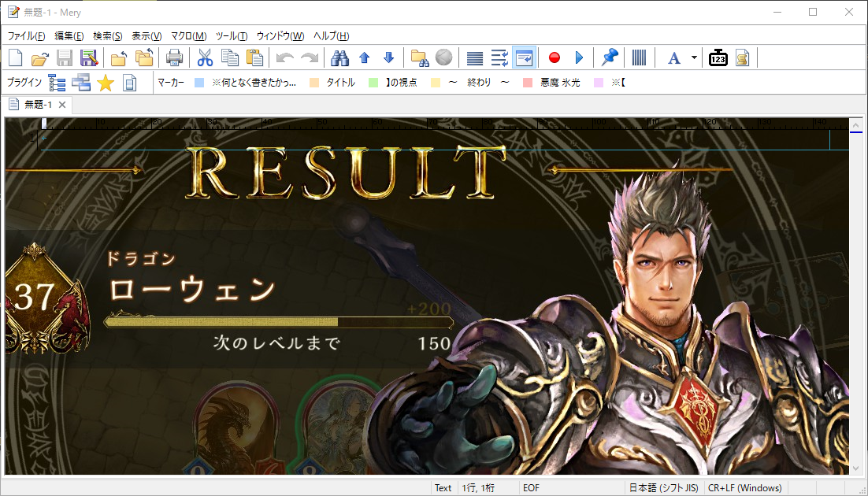Click CR+LF (Windows) line ending status
The image size is (868, 496).
pos(745,487)
